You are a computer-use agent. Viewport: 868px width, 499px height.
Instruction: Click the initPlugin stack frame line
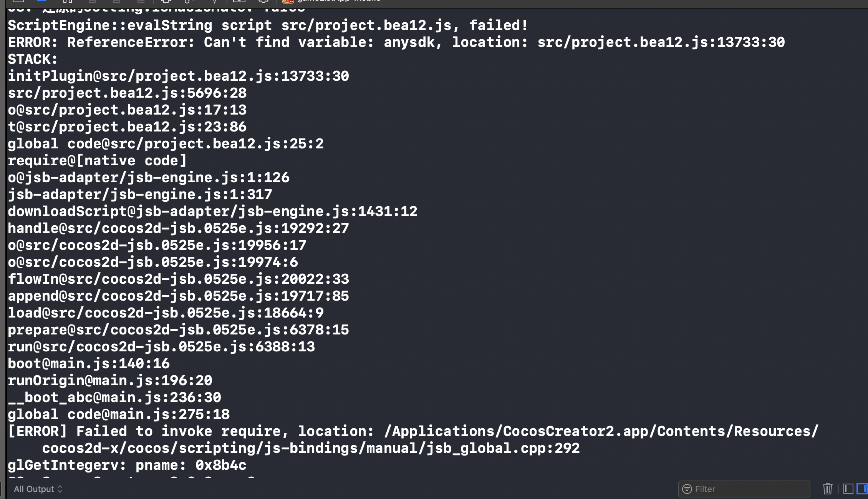pos(178,76)
